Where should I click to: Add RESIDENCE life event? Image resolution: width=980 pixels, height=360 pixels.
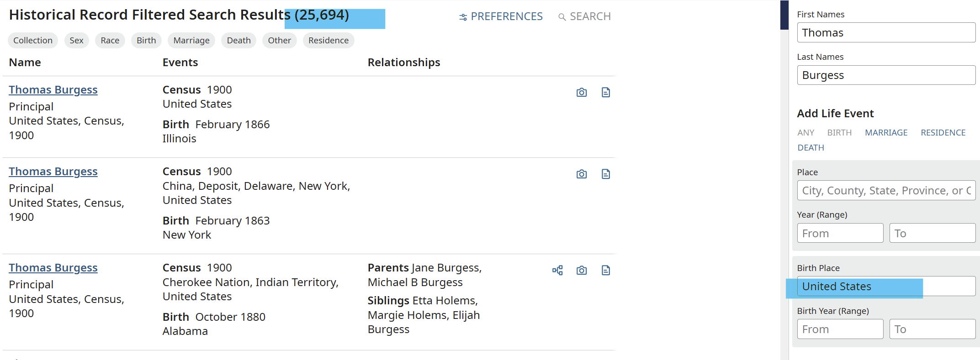click(x=943, y=133)
